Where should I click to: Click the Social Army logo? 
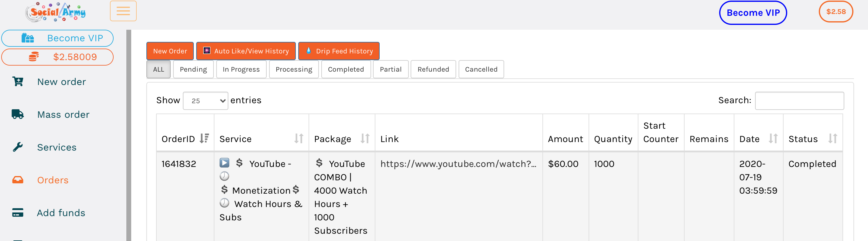click(56, 12)
